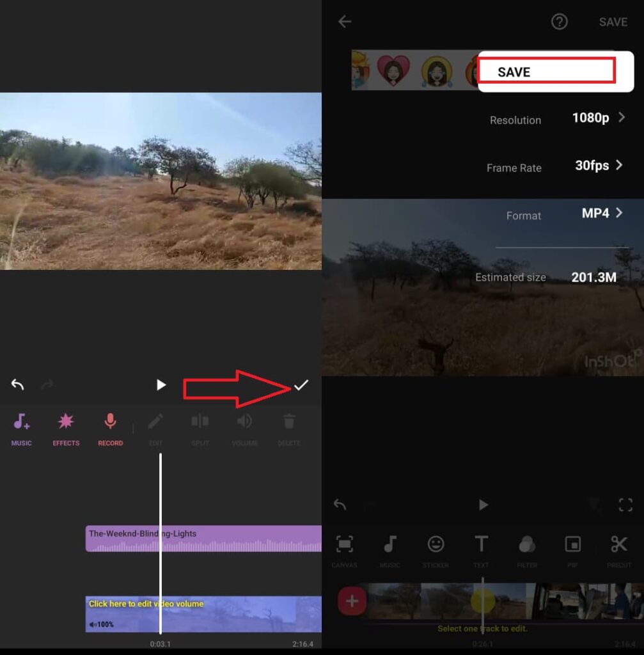This screenshot has width=644, height=655.
Task: Play the video in music editor
Action: [161, 385]
